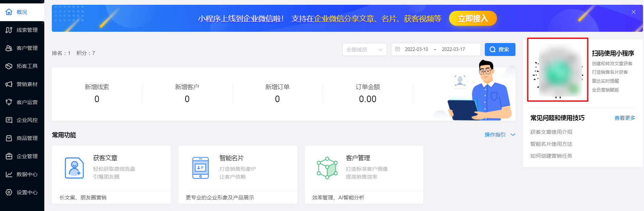The image size is (644, 211).
Task: Click the 设置中心 gear icon
Action: point(9,192)
